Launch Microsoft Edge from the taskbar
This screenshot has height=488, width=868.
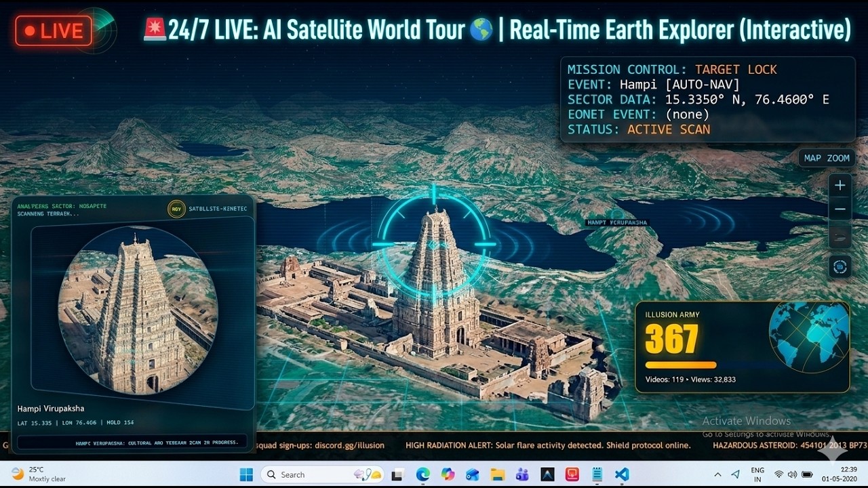click(x=422, y=474)
